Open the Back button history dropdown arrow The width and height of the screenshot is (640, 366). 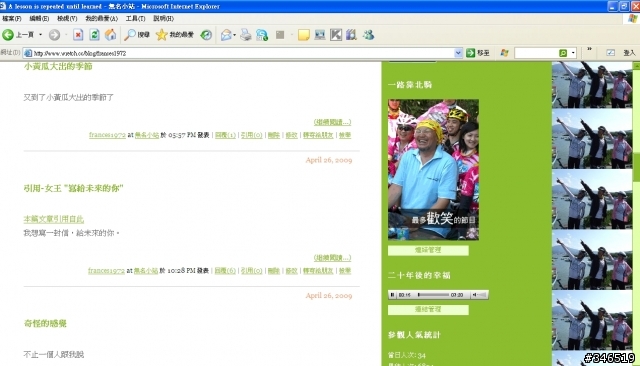tap(40, 35)
